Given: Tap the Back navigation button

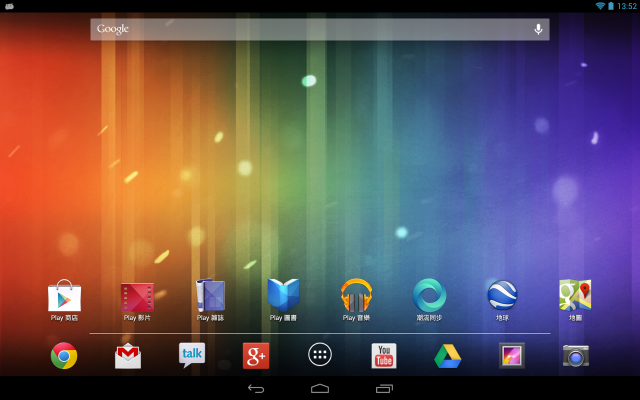Looking at the screenshot, I should (x=256, y=389).
